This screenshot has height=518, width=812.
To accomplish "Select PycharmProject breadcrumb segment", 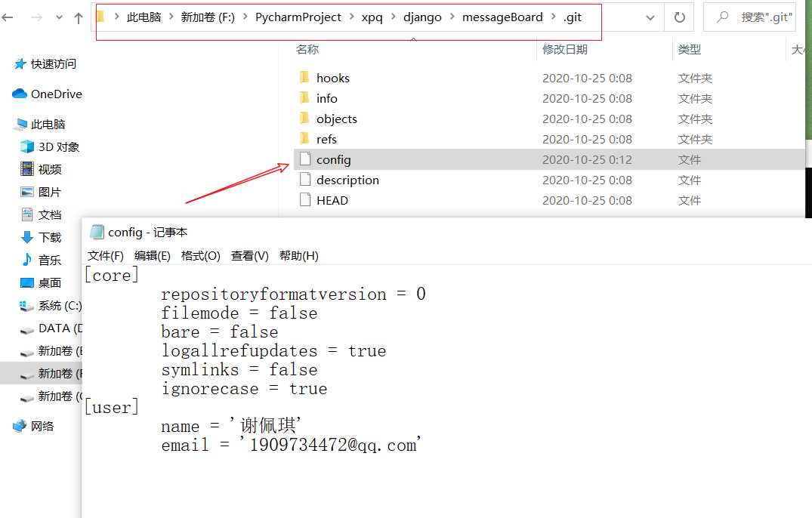I will [x=298, y=17].
